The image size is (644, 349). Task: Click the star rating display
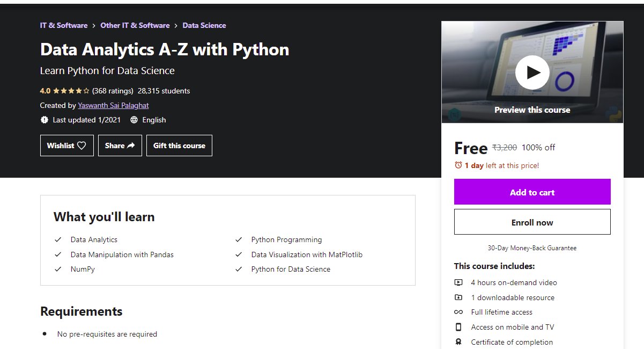(x=71, y=91)
